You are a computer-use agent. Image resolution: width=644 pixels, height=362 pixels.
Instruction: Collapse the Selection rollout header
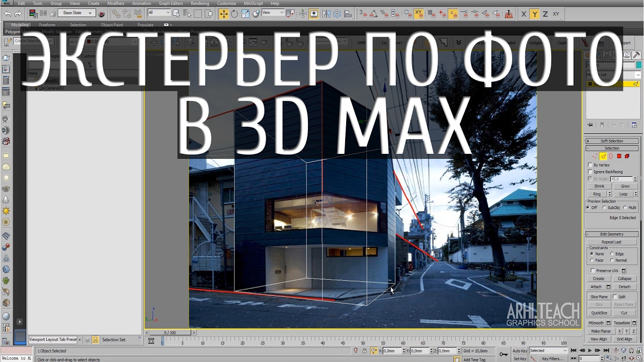coord(611,148)
